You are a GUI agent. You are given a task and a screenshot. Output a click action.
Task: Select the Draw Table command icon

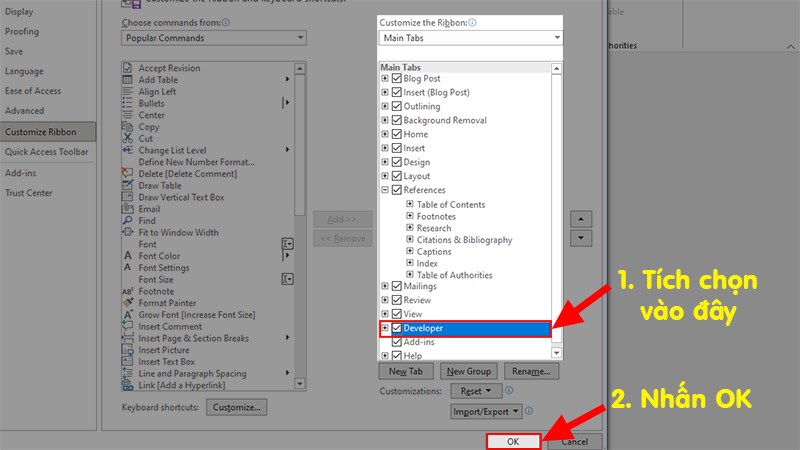[x=127, y=186]
